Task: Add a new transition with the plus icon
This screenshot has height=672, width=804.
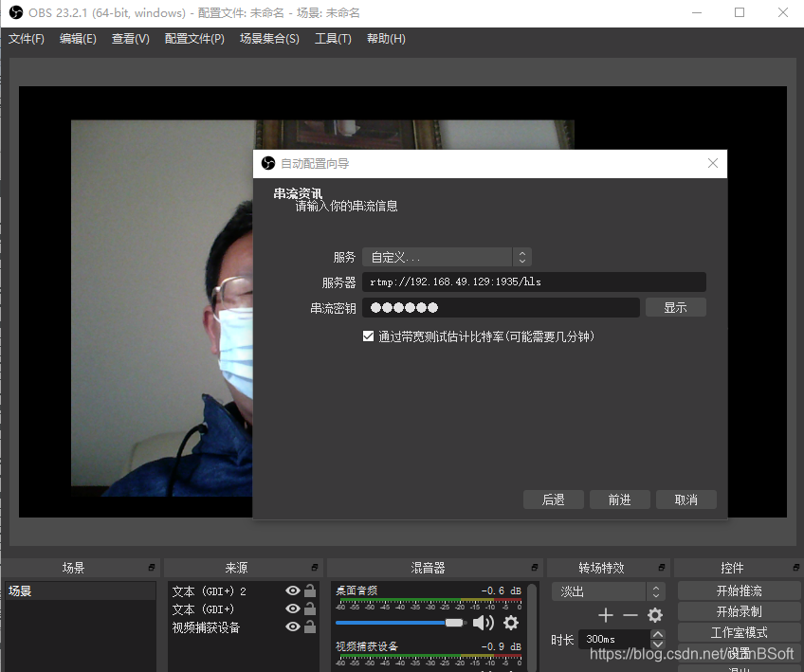Action: tap(606, 614)
